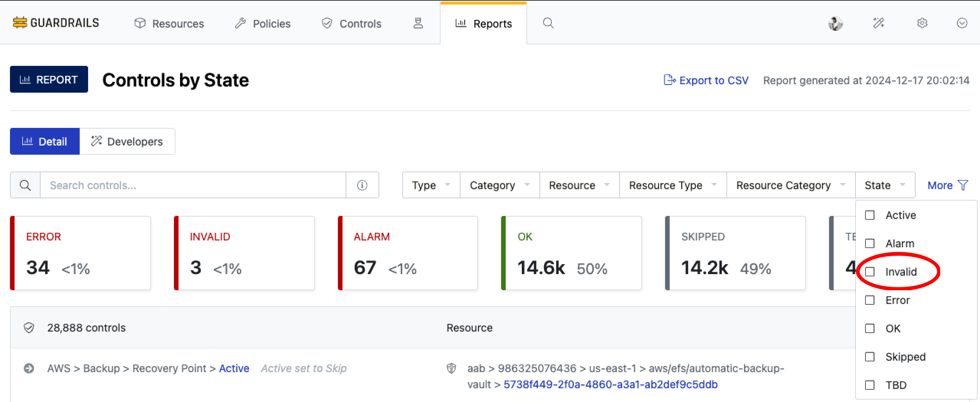The image size is (980, 402).
Task: Click the Guardrails logo
Action: point(56,23)
